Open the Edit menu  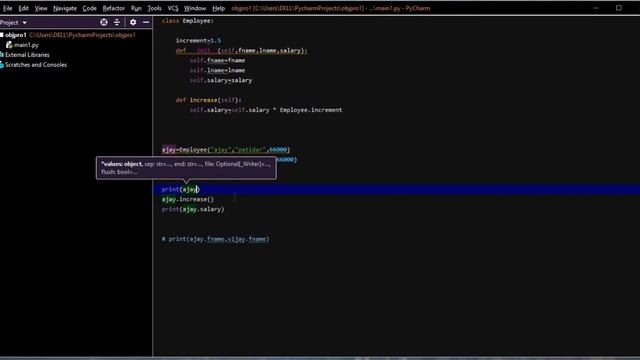23,8
